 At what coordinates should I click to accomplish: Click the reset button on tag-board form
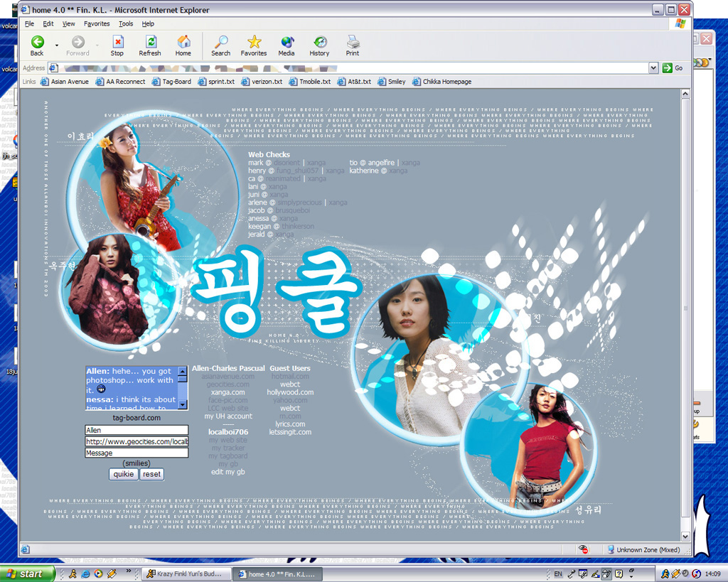point(152,474)
